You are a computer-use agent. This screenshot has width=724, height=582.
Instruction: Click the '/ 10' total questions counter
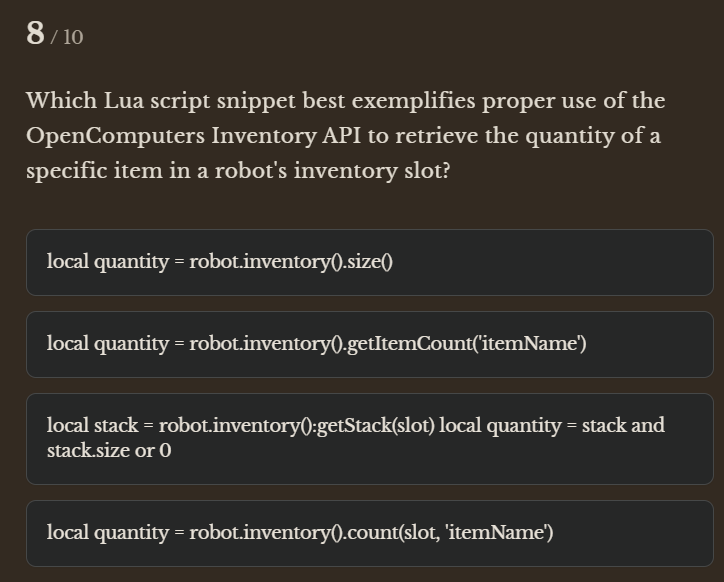click(x=67, y=38)
